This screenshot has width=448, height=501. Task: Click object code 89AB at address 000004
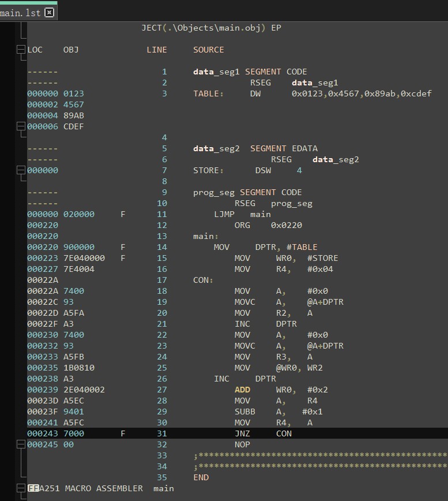tap(73, 115)
